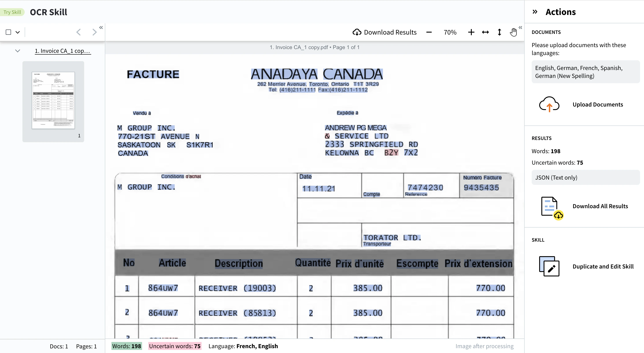This screenshot has width=644, height=353.
Task: Go to previous document arrow
Action: click(x=78, y=32)
